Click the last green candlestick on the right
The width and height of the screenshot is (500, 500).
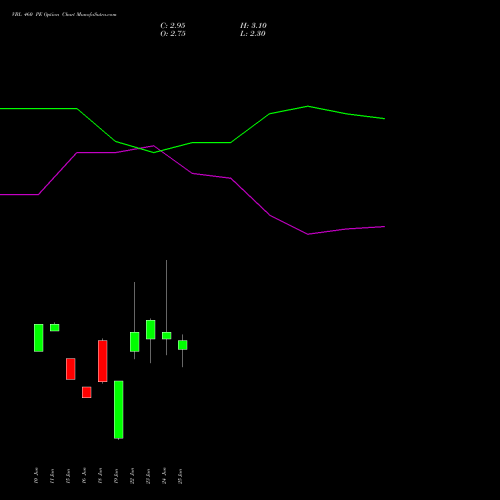click(183, 345)
